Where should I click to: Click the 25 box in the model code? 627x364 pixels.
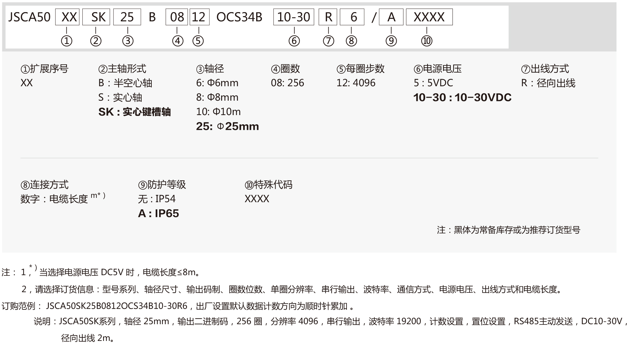point(127,17)
